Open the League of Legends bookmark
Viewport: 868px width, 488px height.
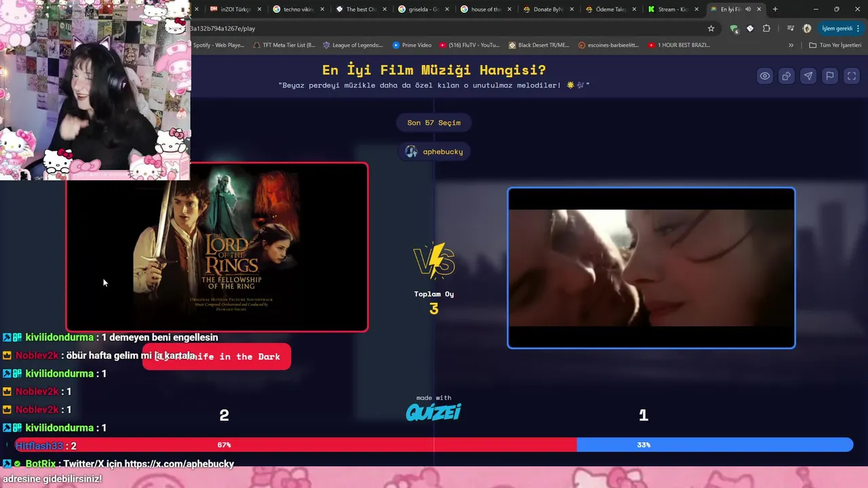(x=353, y=45)
